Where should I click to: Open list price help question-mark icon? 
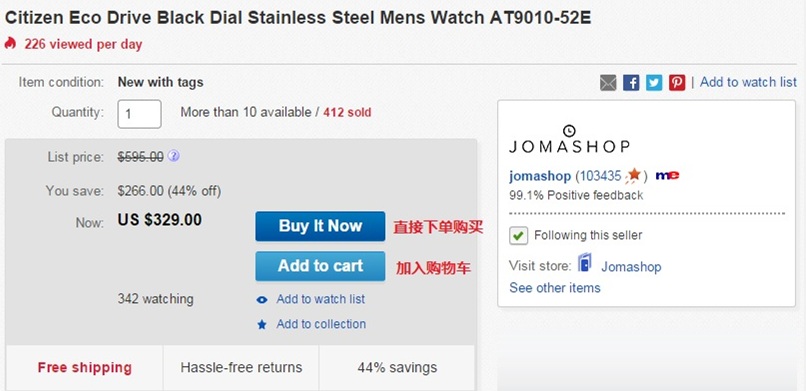[x=174, y=156]
